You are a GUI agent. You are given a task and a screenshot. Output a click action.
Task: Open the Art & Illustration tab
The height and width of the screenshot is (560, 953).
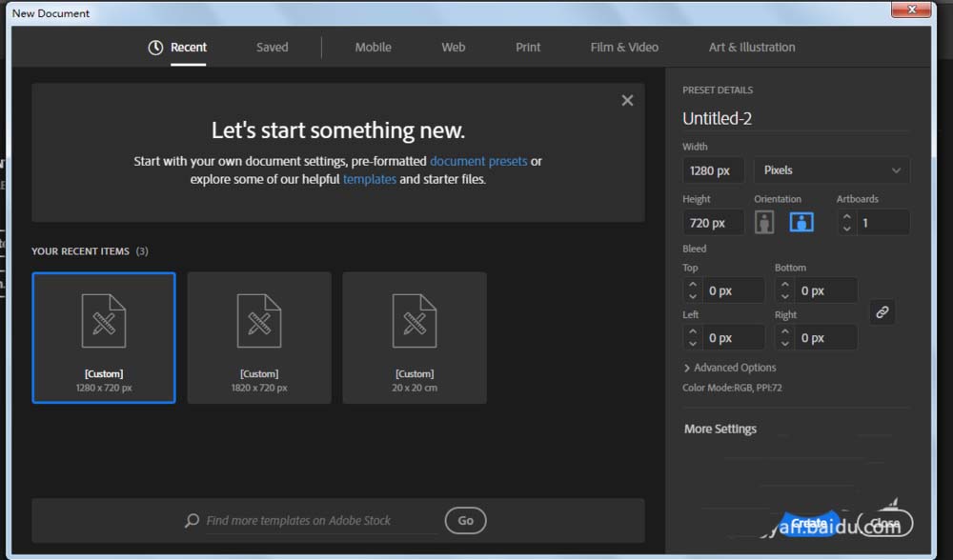pos(752,48)
